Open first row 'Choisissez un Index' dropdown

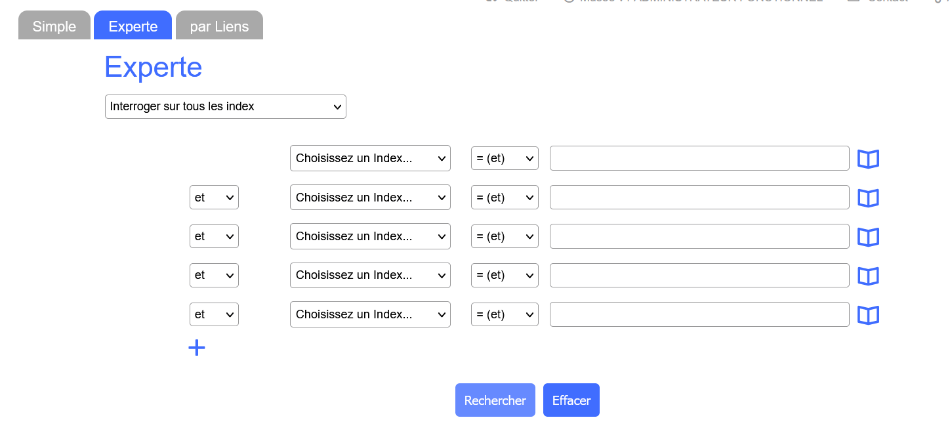pos(370,159)
